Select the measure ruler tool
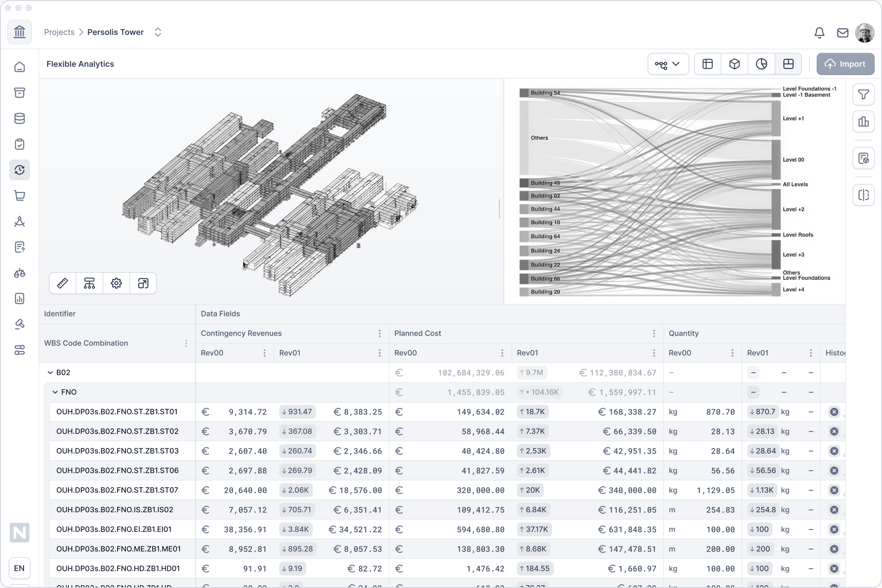 pyautogui.click(x=62, y=283)
